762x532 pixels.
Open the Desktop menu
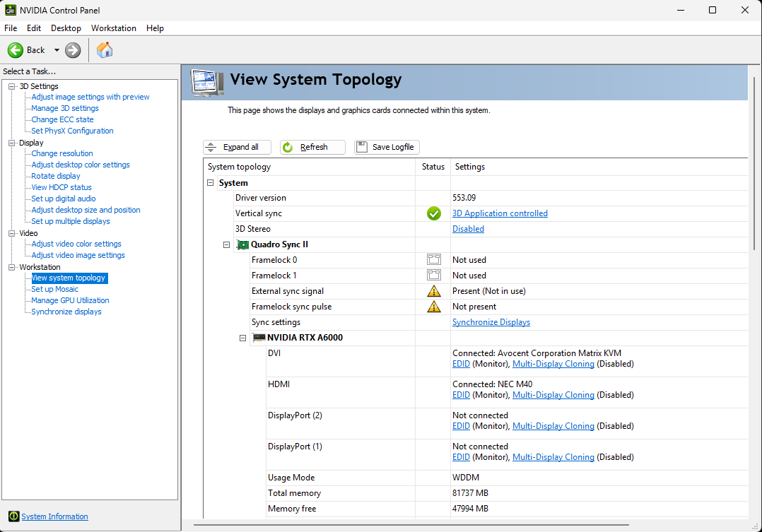[66, 28]
